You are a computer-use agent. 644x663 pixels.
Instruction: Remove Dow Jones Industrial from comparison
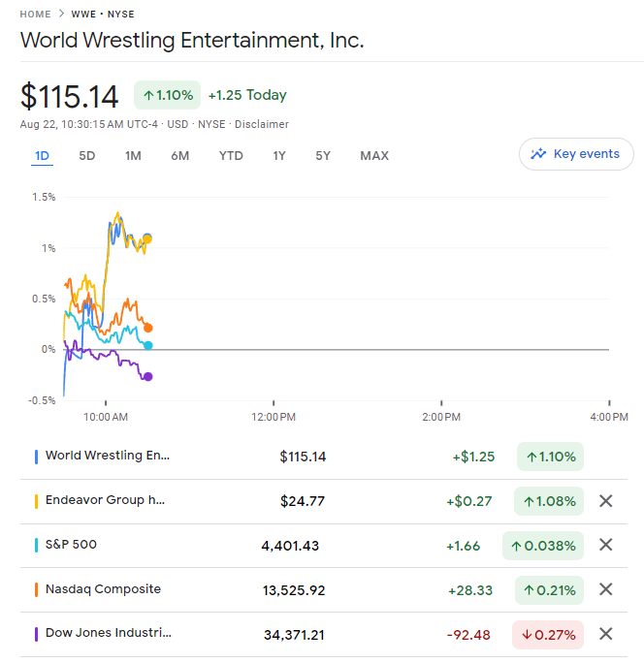[606, 634]
